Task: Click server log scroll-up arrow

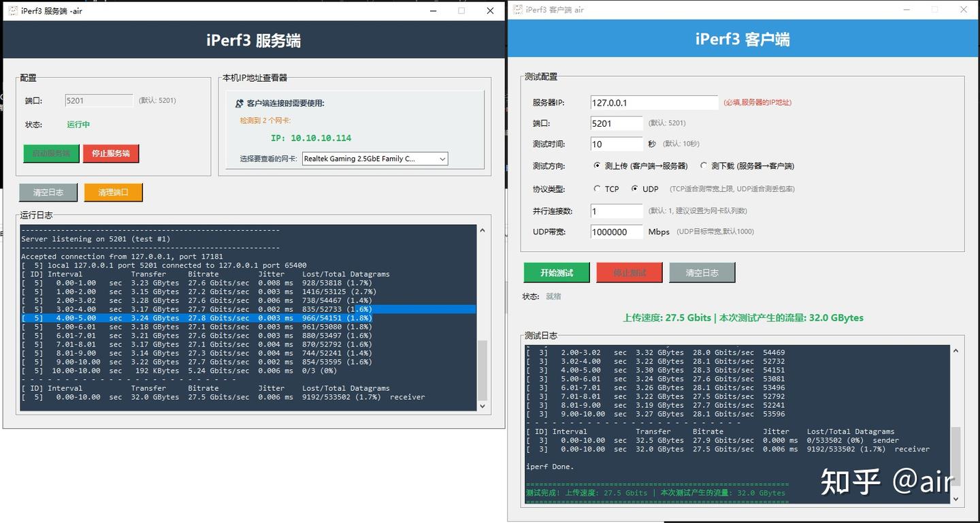Action: (x=483, y=230)
